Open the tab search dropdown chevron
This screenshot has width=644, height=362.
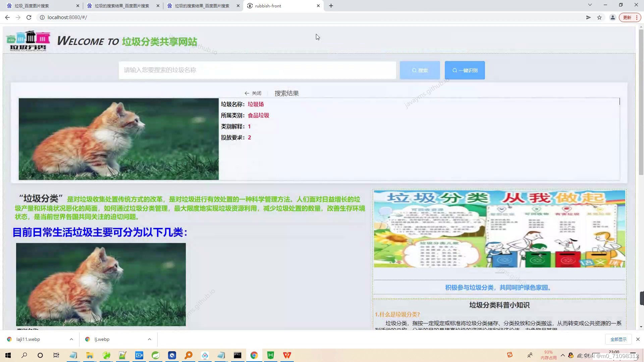590,5
